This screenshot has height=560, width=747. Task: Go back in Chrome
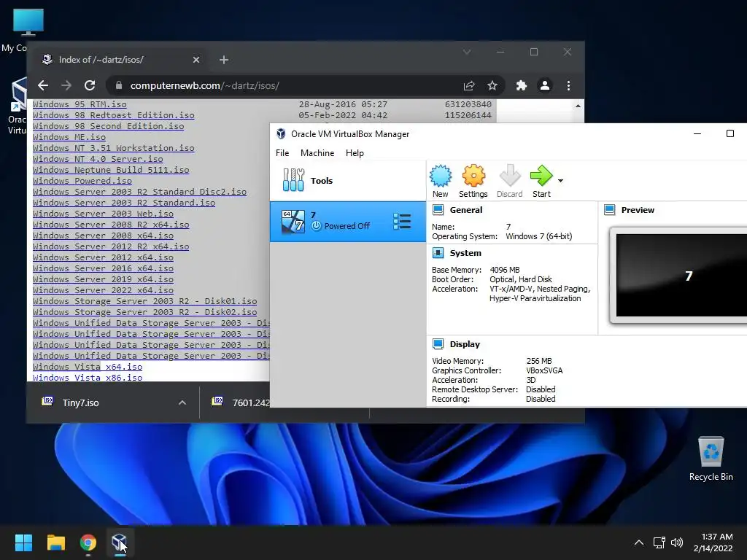pos(43,86)
